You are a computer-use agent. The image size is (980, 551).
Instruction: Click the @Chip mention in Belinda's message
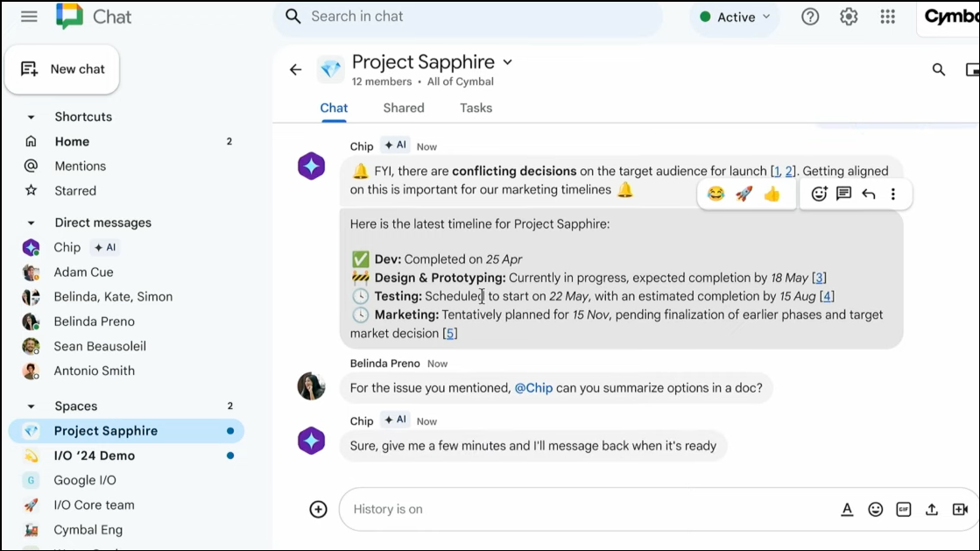click(x=533, y=388)
